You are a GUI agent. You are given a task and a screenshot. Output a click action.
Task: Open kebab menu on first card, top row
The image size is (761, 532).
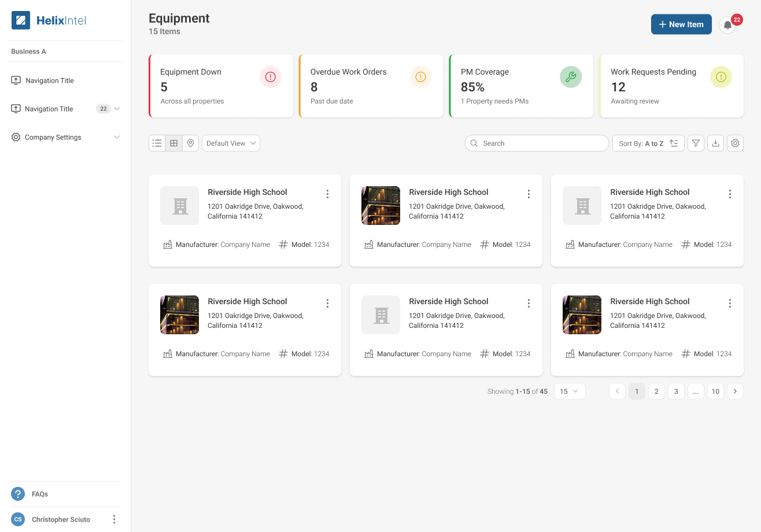point(327,194)
